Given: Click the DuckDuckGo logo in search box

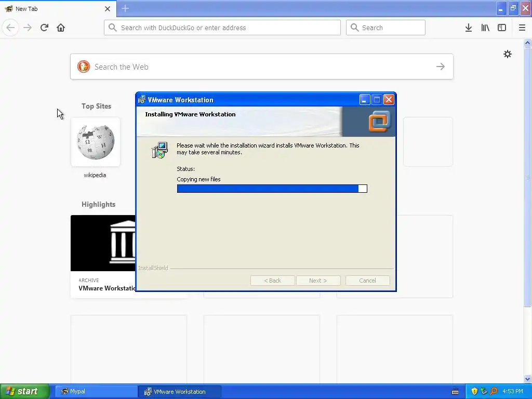Looking at the screenshot, I should coord(84,66).
